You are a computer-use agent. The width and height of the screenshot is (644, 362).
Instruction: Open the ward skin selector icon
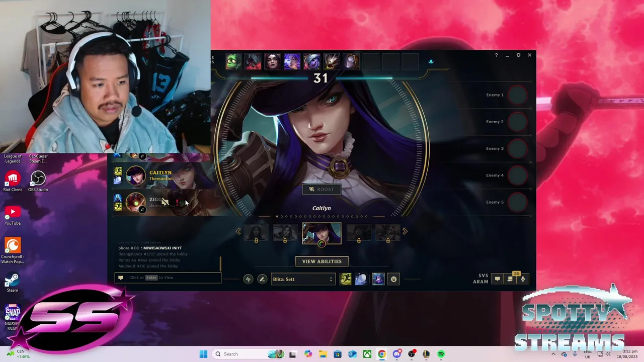[x=378, y=279]
